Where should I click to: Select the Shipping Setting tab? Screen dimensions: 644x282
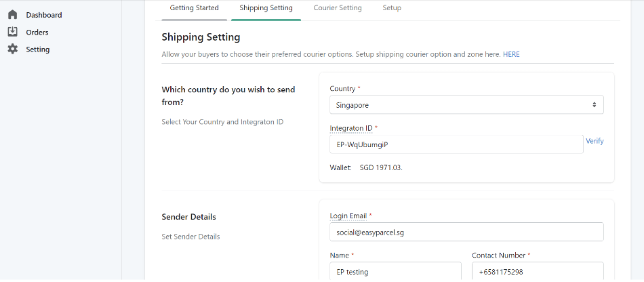(x=266, y=8)
